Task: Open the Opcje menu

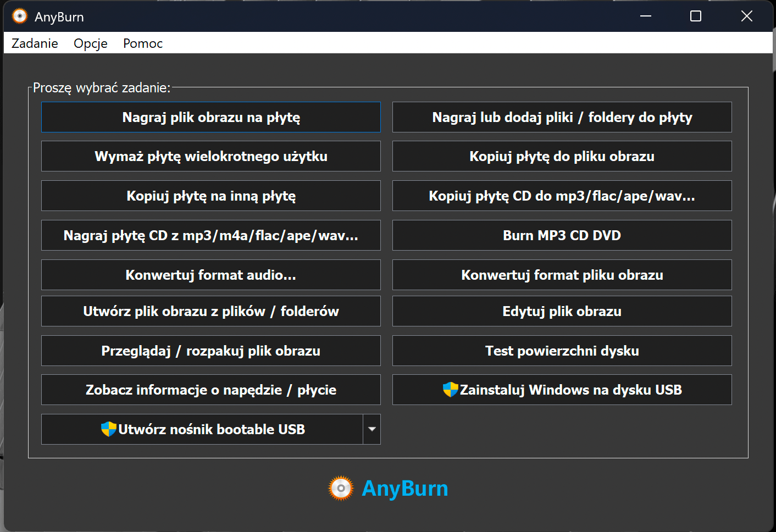Action: point(91,43)
